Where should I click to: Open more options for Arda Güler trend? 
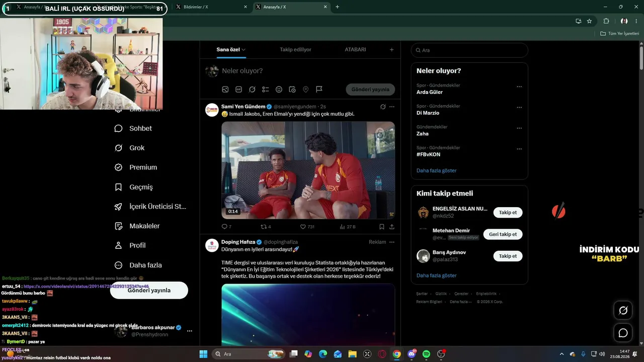click(519, 86)
